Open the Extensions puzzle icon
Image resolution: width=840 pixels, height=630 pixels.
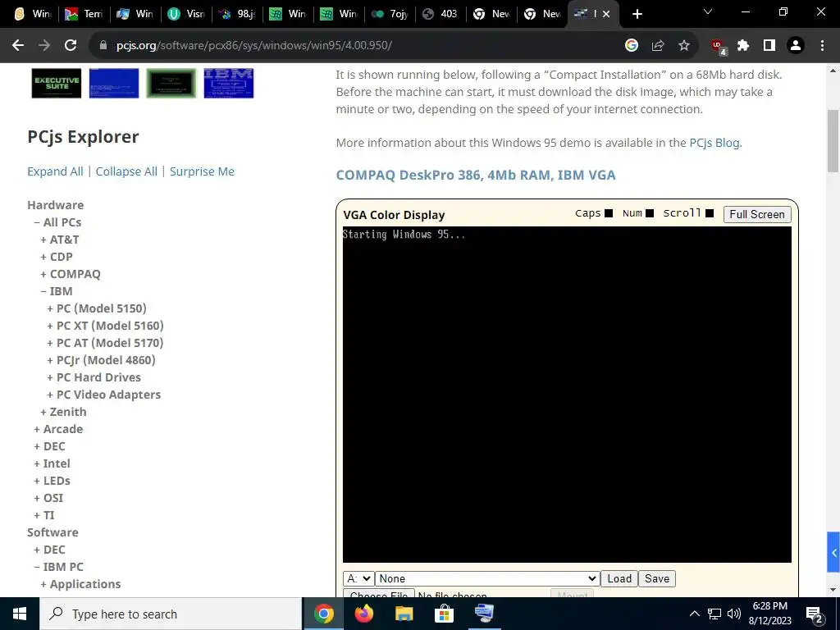(x=743, y=46)
